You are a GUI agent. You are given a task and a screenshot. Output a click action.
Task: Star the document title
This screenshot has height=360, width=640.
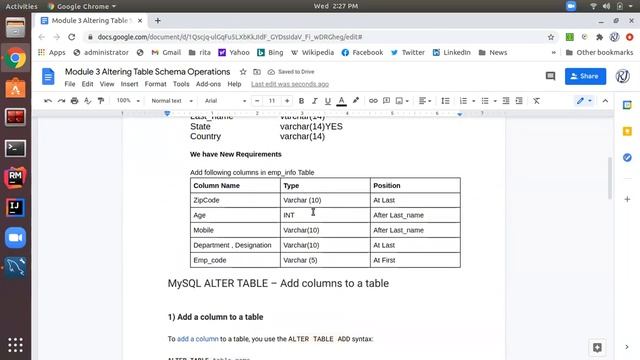pos(243,72)
